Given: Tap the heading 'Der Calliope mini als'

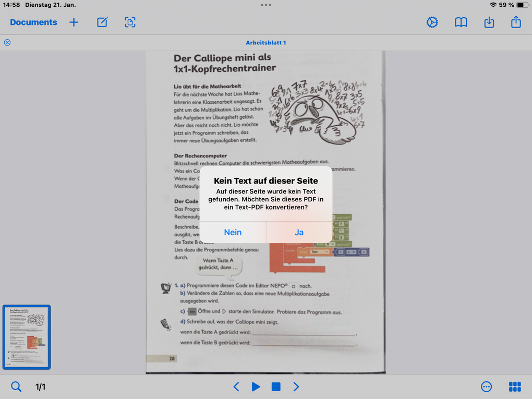Looking at the screenshot, I should tap(222, 58).
